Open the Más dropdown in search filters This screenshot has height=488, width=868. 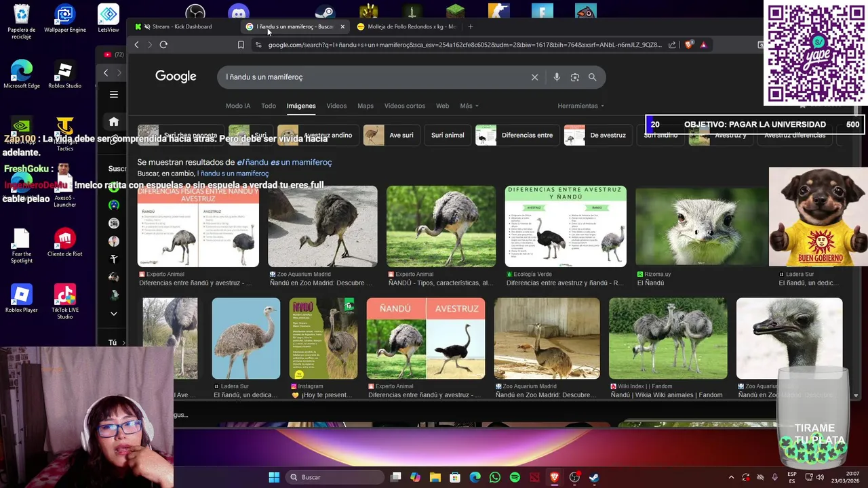469,106
